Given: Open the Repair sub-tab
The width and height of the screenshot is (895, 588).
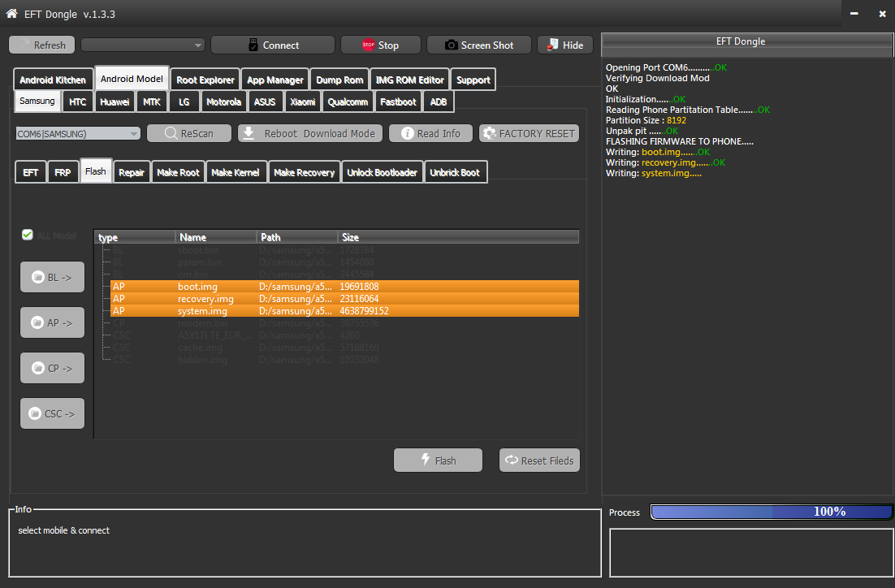Looking at the screenshot, I should (132, 172).
